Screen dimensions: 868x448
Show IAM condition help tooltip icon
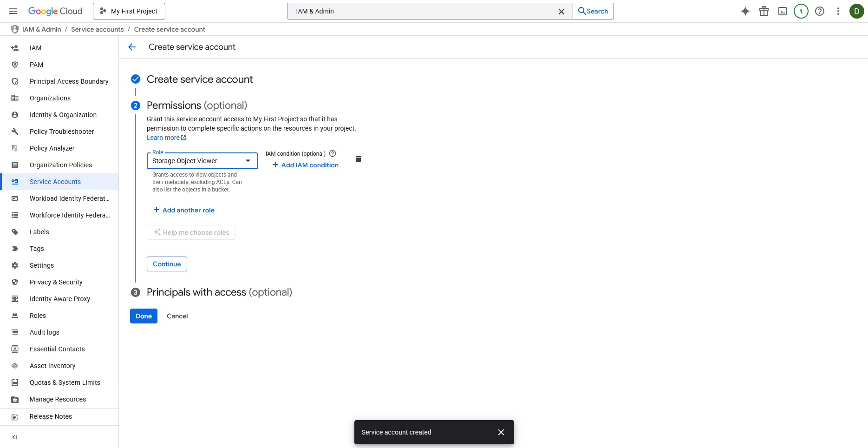[x=333, y=153]
